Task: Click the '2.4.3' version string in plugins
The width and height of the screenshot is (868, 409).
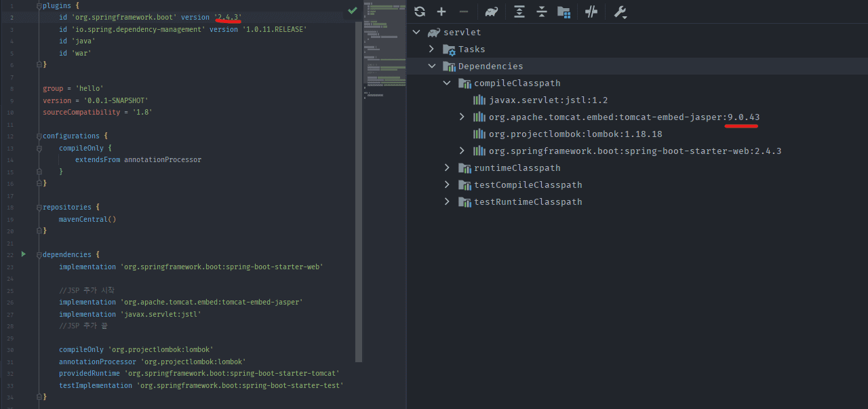Action: pos(228,17)
